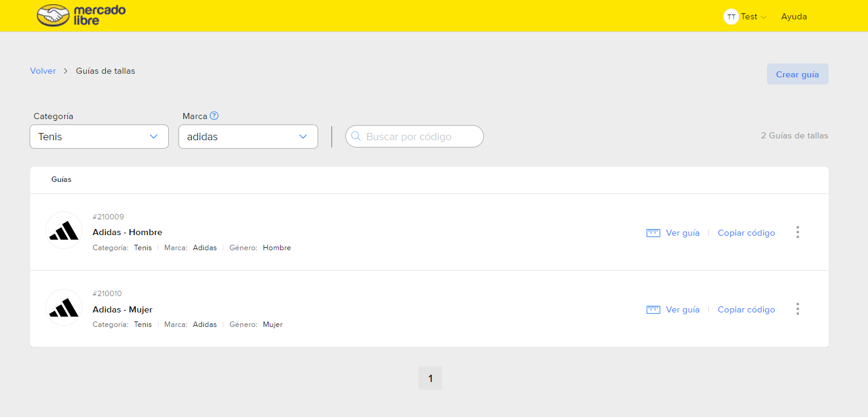Click Ver guía for Adidas - Mujer

(683, 309)
